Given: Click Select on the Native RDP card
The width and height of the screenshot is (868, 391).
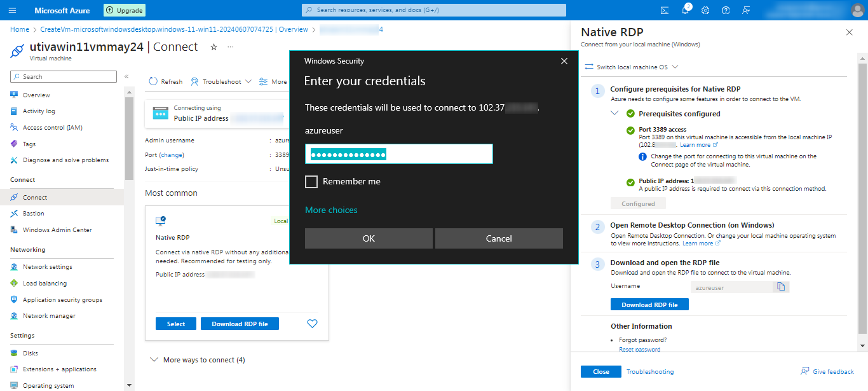Looking at the screenshot, I should pos(176,324).
